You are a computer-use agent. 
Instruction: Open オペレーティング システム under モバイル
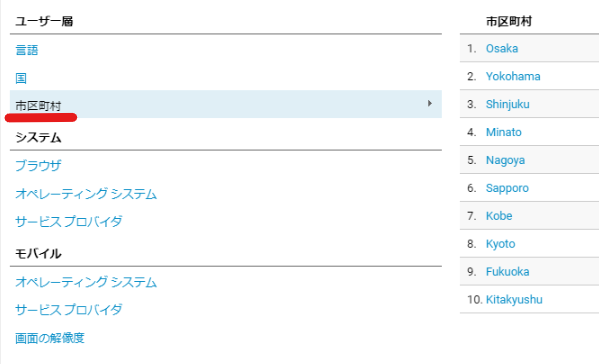click(86, 282)
